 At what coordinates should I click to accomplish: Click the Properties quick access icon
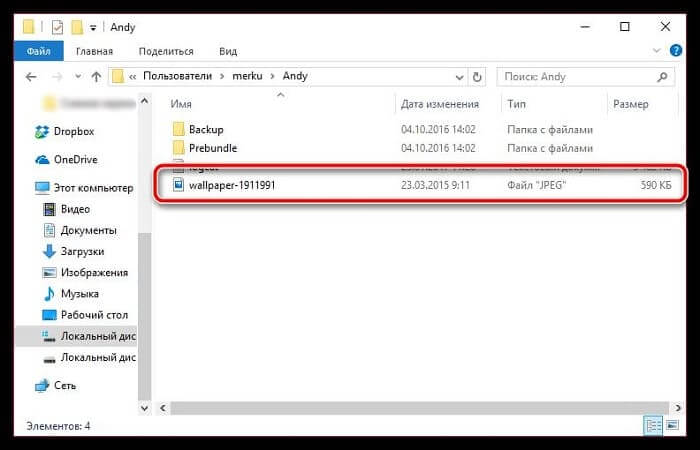[x=57, y=27]
